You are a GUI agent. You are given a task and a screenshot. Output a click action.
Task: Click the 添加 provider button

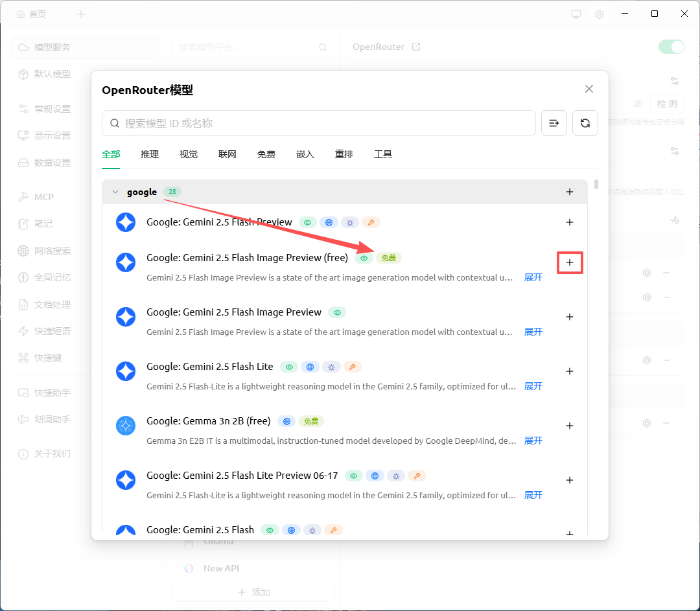(253, 592)
